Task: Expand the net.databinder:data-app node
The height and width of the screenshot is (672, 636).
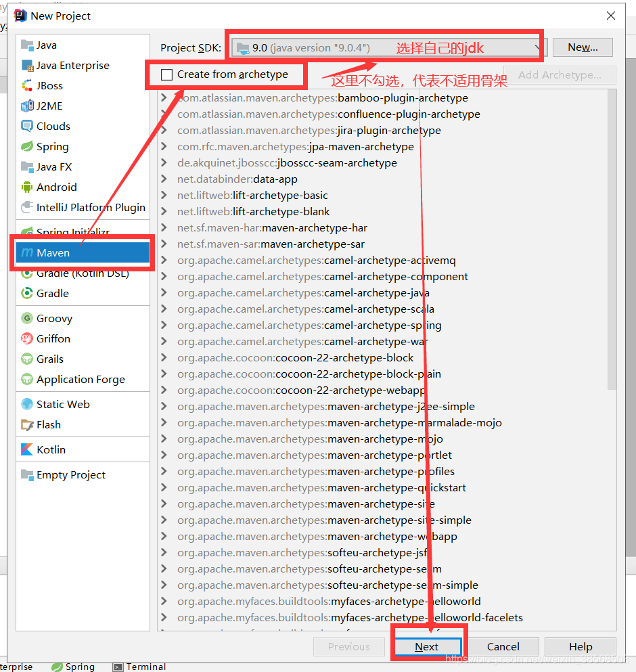Action: (164, 179)
